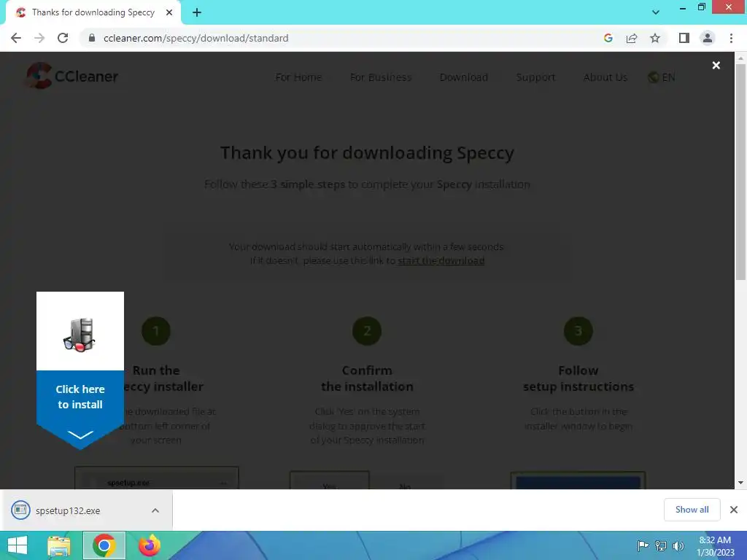747x560 pixels.
Task: Open Action Center flag icon
Action: pos(643,545)
